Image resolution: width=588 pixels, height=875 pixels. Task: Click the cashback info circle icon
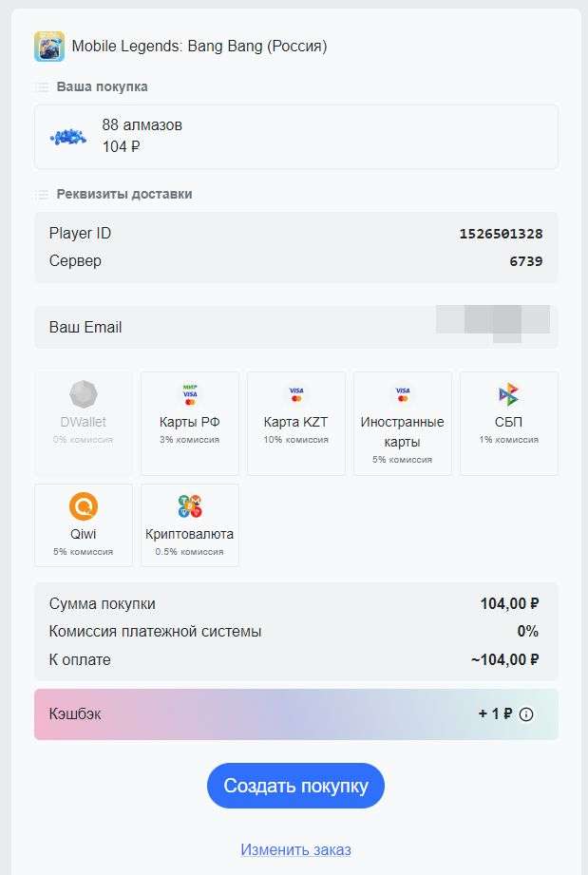click(526, 714)
